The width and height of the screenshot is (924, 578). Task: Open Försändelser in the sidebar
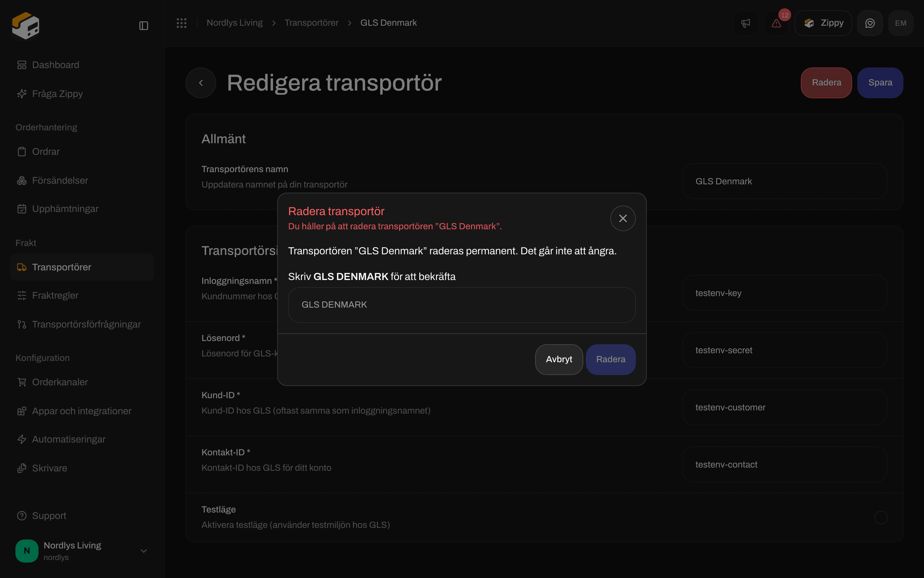pyautogui.click(x=82, y=180)
